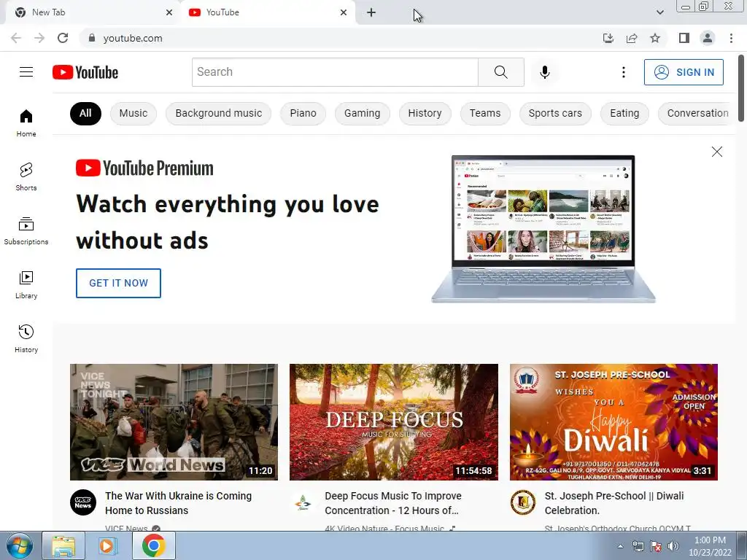Viewport: 747px width, 560px height.
Task: Open the Diwali video thumbnail
Action: (614, 422)
